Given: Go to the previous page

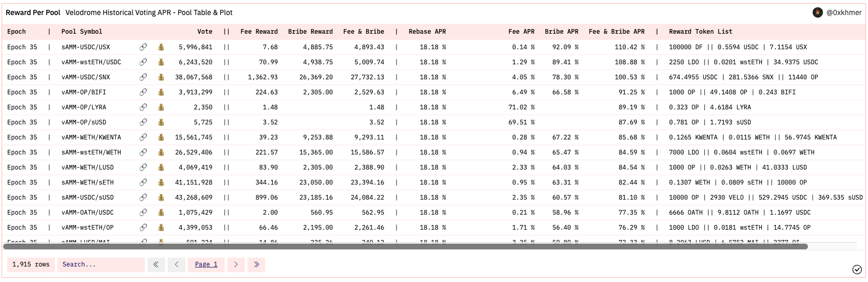Looking at the screenshot, I should [176, 264].
